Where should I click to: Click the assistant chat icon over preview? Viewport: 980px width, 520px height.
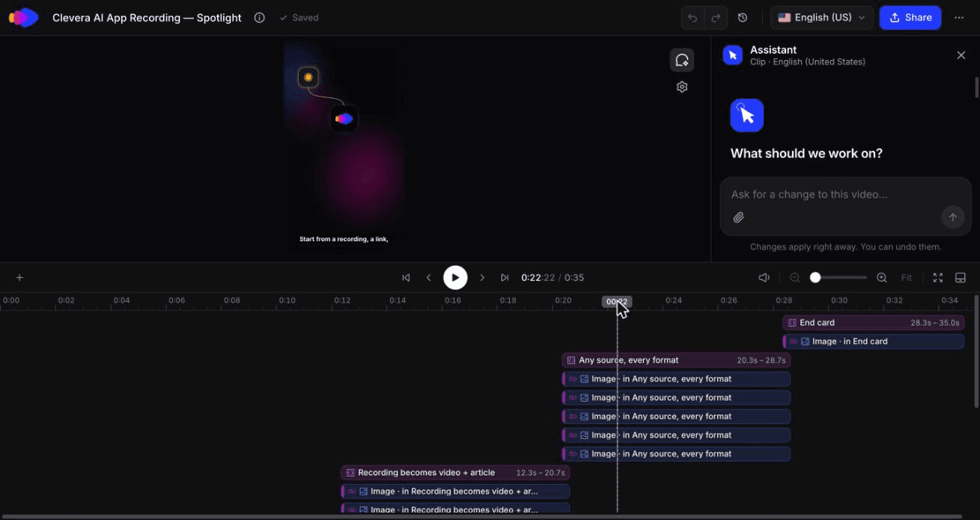(681, 60)
